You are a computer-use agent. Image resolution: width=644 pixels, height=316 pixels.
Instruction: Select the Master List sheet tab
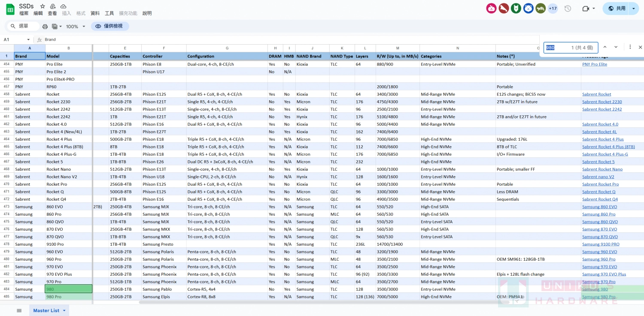pos(46,310)
